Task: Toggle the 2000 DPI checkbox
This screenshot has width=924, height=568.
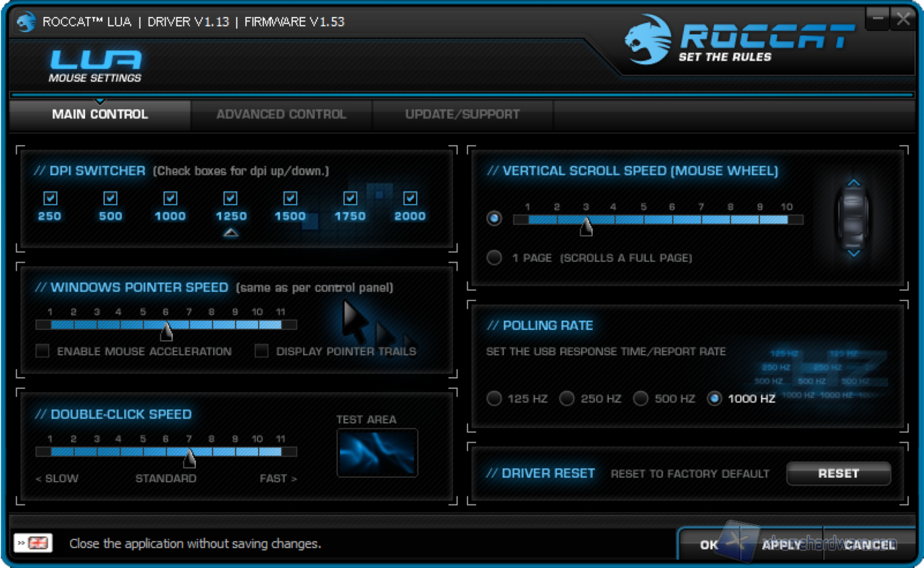Action: click(x=410, y=198)
